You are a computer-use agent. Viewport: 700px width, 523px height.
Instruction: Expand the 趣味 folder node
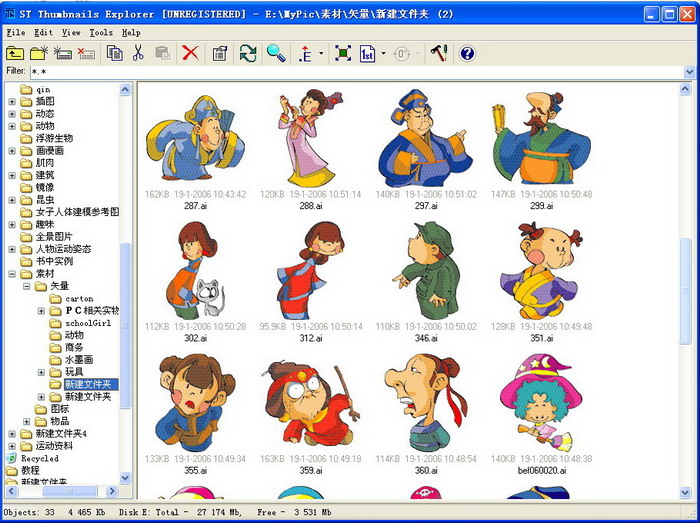tap(12, 225)
